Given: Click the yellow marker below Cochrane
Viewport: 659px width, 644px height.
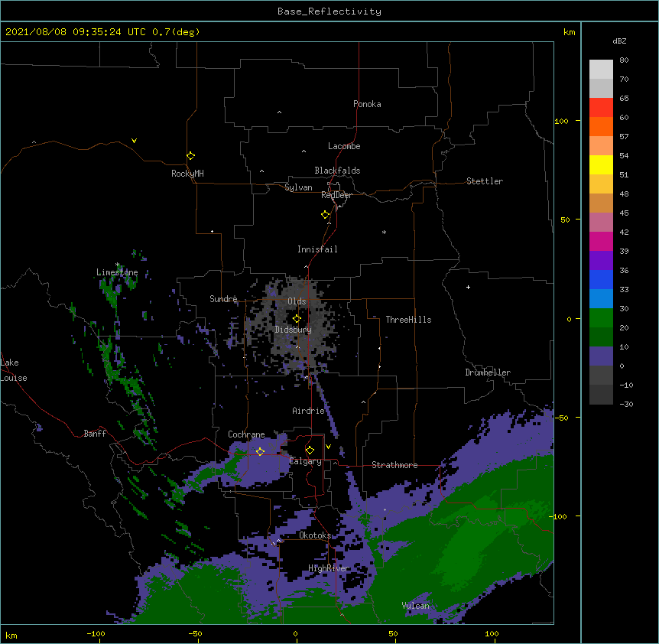Looking at the screenshot, I should pos(260,451).
